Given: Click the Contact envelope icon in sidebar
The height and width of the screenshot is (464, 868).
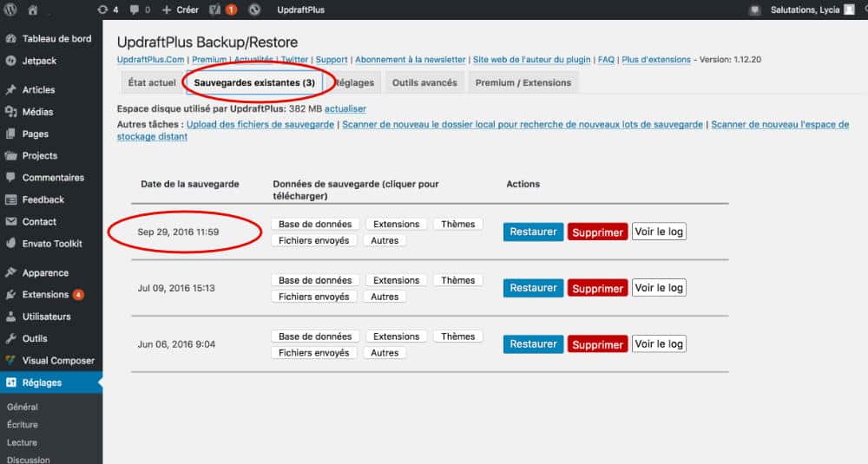Looking at the screenshot, I should tap(10, 222).
